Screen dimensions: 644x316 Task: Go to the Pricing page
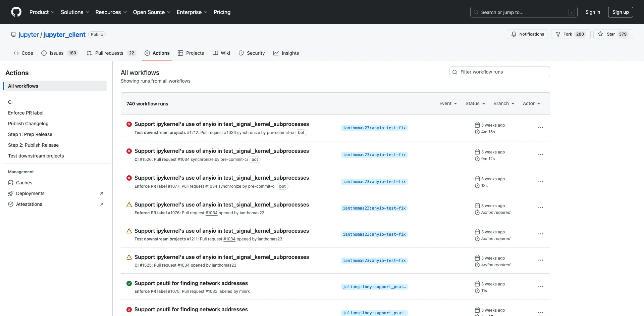coord(222,12)
